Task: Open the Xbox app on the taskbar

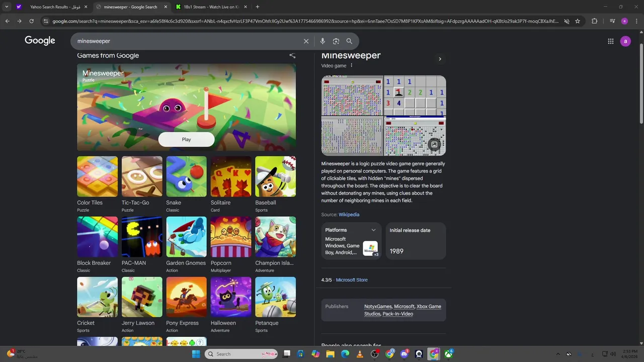Action: click(448, 354)
